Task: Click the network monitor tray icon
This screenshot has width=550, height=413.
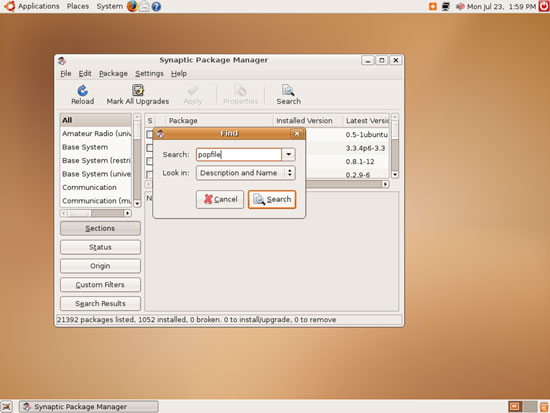Action: (x=446, y=6)
